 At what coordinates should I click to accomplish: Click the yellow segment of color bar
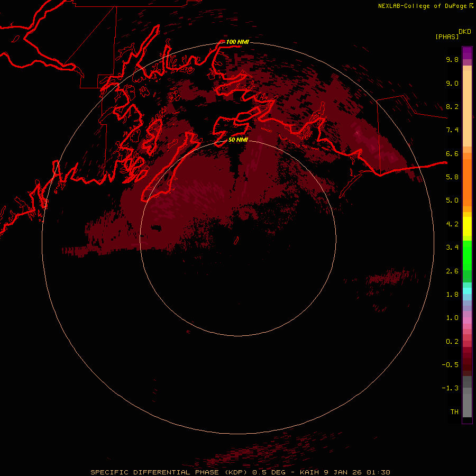467,226
